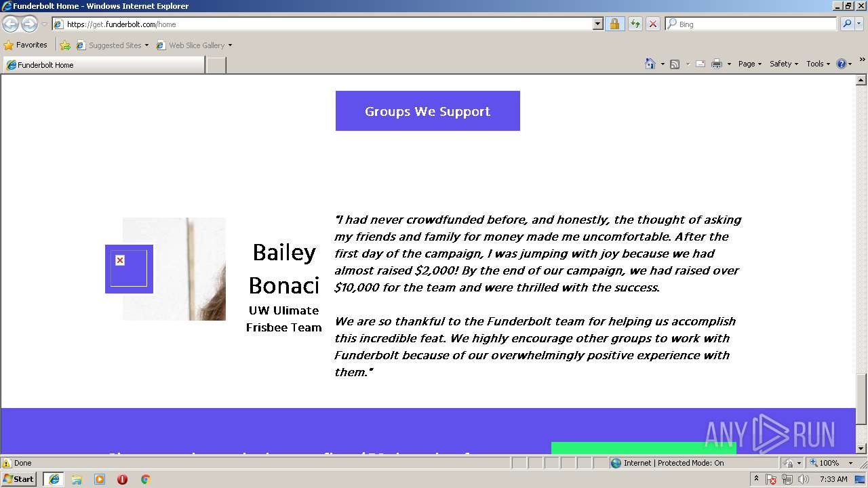Click the Groups We Support button
The height and width of the screenshot is (488, 868).
pos(427,111)
